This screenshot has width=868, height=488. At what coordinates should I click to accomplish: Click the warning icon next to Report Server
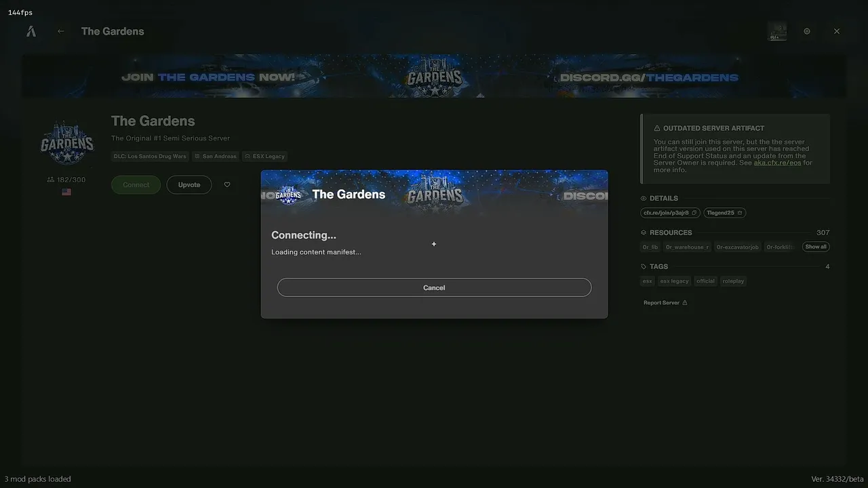point(684,303)
